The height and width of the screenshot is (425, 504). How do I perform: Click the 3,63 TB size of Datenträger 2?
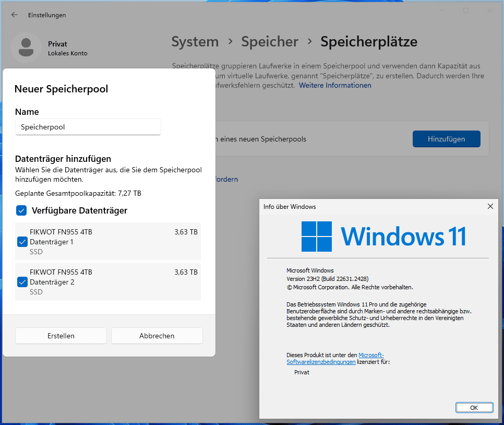click(186, 272)
